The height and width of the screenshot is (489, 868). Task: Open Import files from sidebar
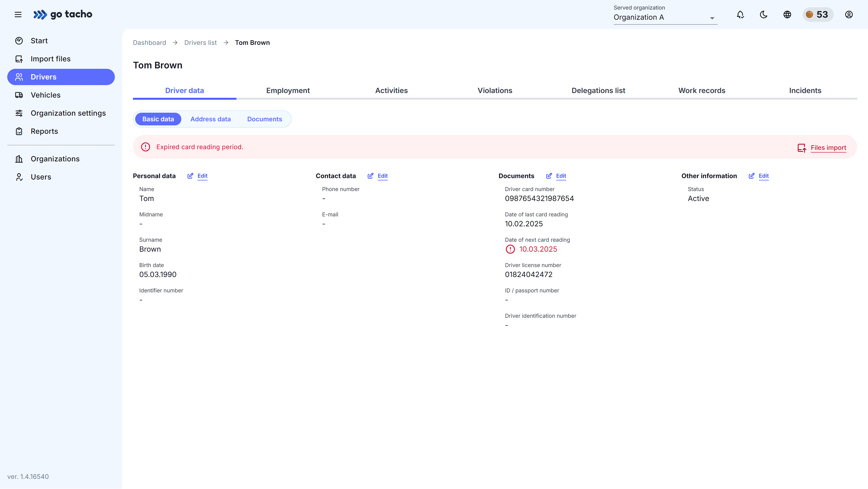point(51,58)
